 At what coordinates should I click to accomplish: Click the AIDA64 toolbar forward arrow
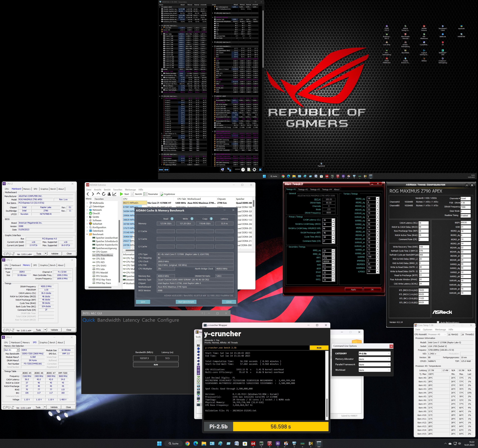click(x=93, y=194)
